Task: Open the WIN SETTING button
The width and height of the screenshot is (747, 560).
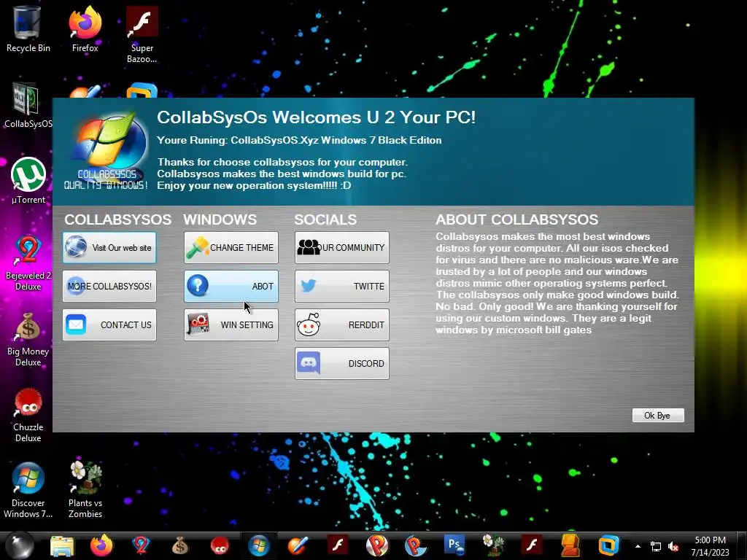Action: tap(231, 324)
